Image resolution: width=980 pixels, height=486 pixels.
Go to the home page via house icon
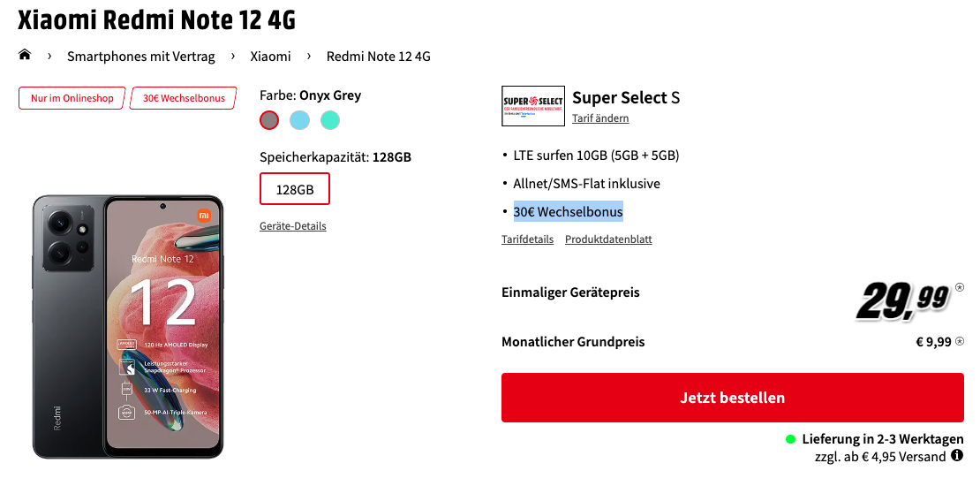click(25, 55)
